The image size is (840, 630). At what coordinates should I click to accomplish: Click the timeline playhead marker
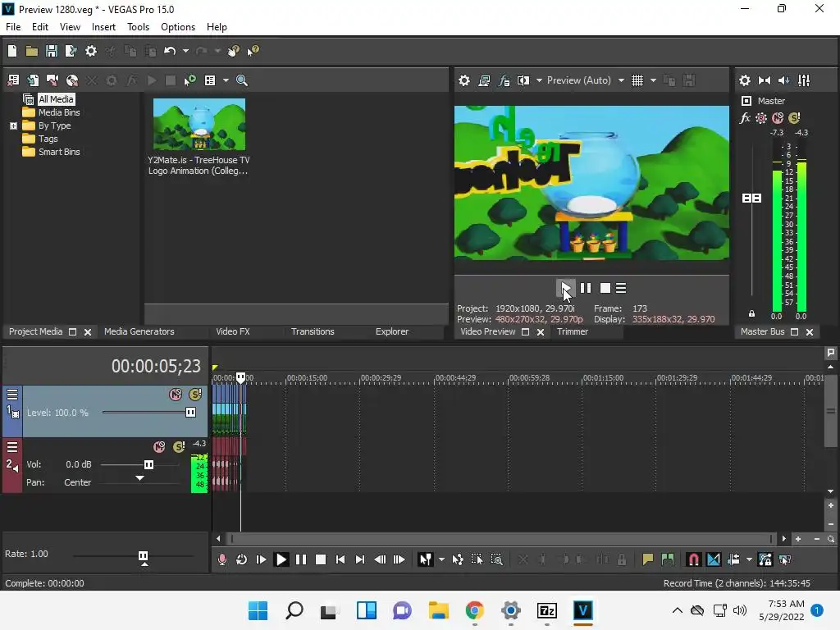click(241, 377)
